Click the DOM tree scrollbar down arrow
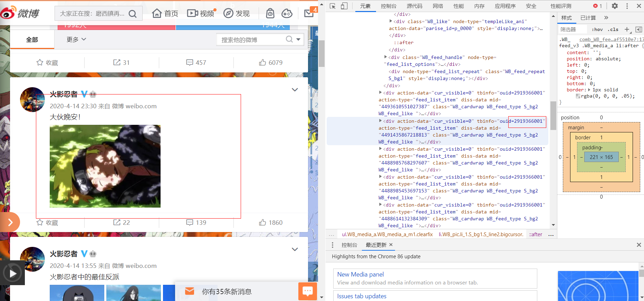The image size is (644, 301). [x=554, y=225]
